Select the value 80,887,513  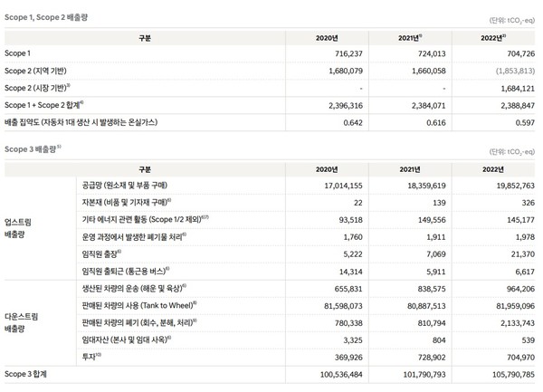pyautogui.click(x=426, y=307)
